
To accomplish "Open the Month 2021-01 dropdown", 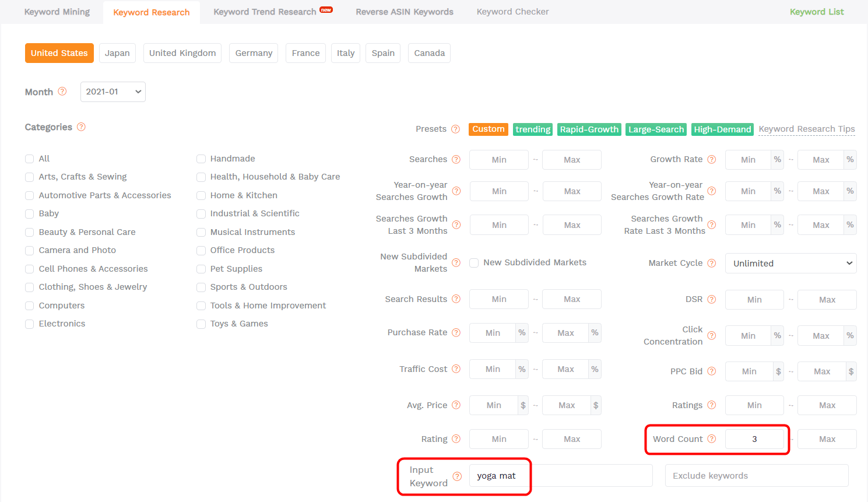I will 113,92.
